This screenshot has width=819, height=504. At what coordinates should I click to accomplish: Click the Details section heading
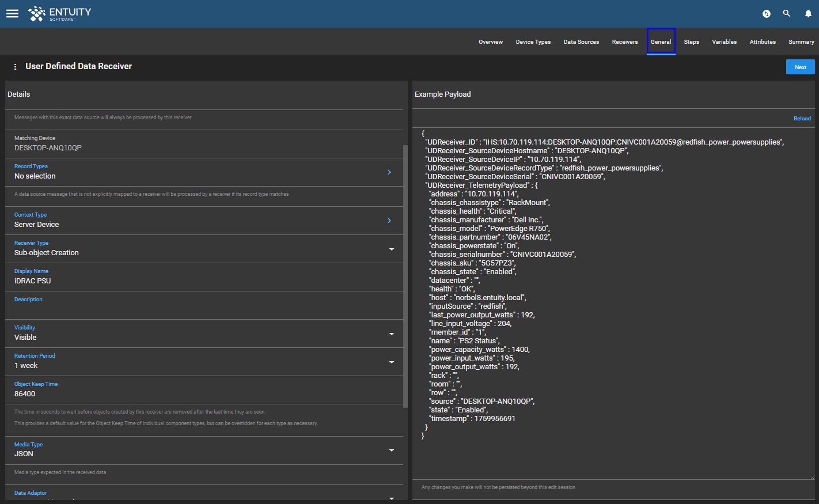(19, 94)
